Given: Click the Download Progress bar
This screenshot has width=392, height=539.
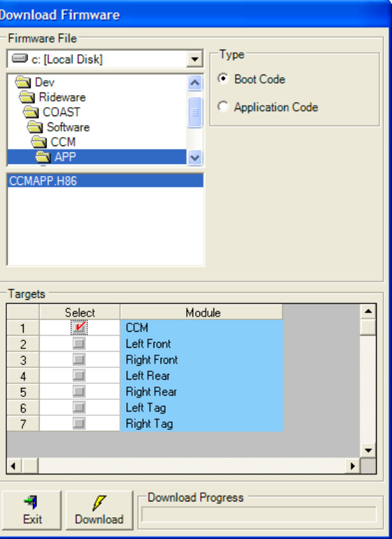Looking at the screenshot, I should point(259,515).
